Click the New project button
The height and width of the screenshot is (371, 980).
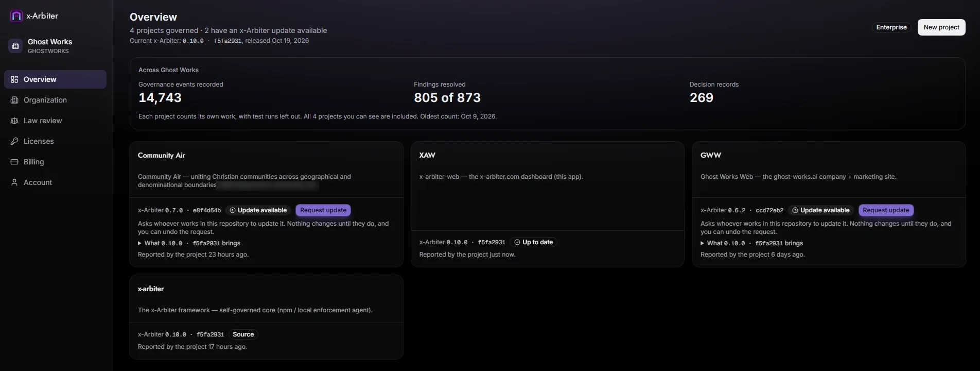(941, 27)
